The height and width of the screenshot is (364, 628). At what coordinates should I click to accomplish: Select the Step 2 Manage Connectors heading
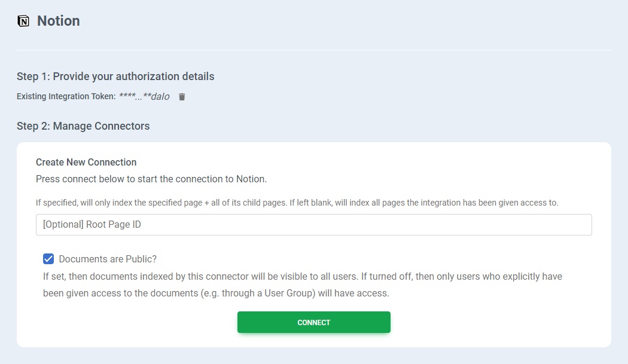[83, 126]
